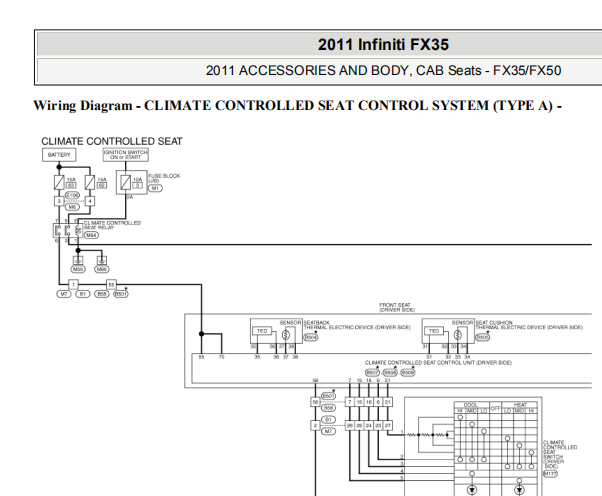Click terminal box 3 below the first fuse

click(x=59, y=201)
